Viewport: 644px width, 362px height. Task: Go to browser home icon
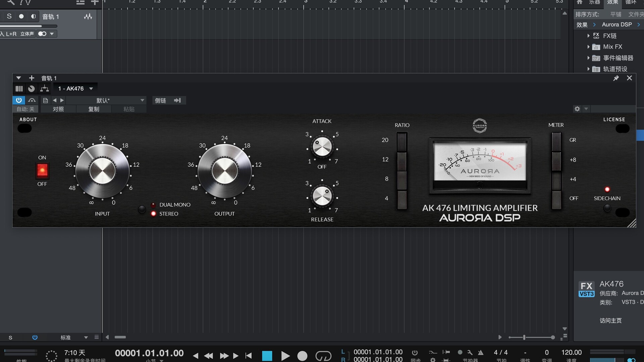(579, 2)
